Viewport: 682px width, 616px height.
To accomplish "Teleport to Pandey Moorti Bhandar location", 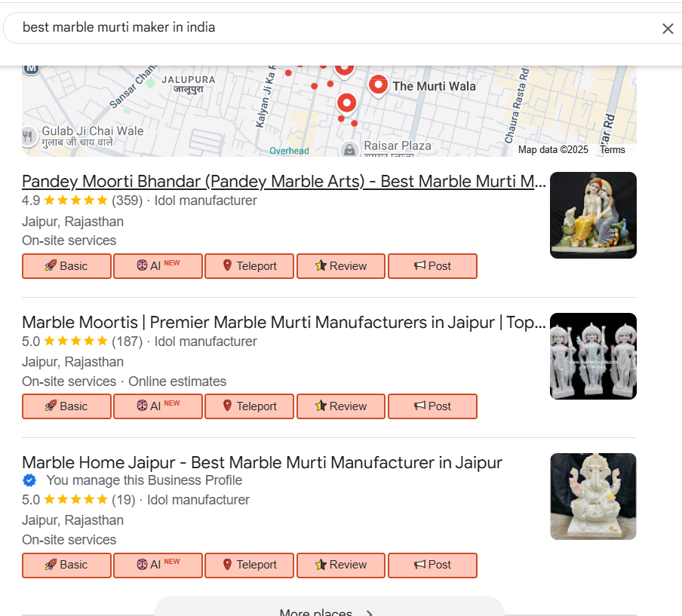I will (249, 266).
